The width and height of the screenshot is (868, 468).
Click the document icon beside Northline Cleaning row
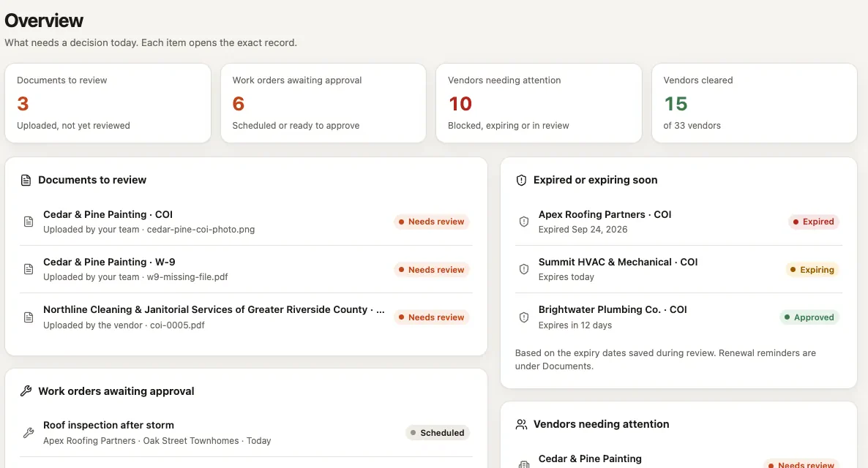point(29,317)
